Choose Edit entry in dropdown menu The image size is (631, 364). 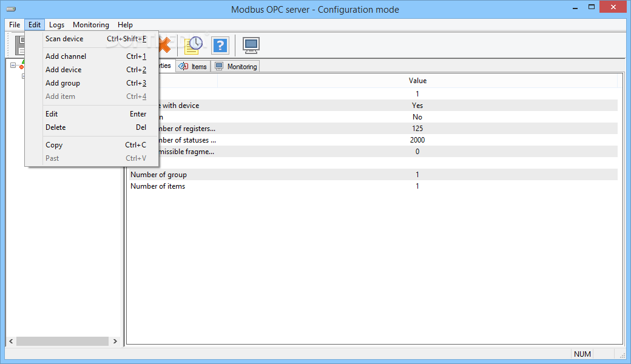click(x=92, y=114)
